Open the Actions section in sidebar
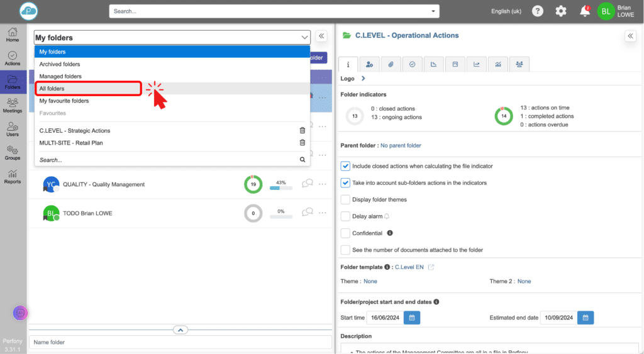This screenshot has width=644, height=354. 13,58
